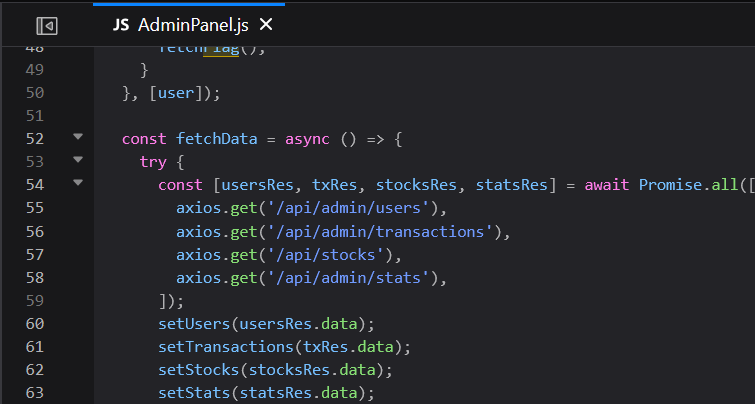Click the '/api/stocks' string

[325, 254]
